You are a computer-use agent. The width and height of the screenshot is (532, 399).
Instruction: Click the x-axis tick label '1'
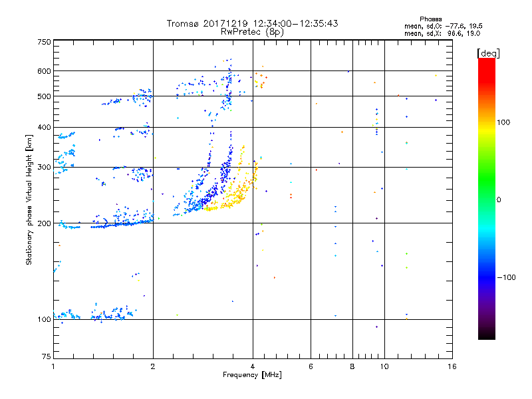point(53,366)
